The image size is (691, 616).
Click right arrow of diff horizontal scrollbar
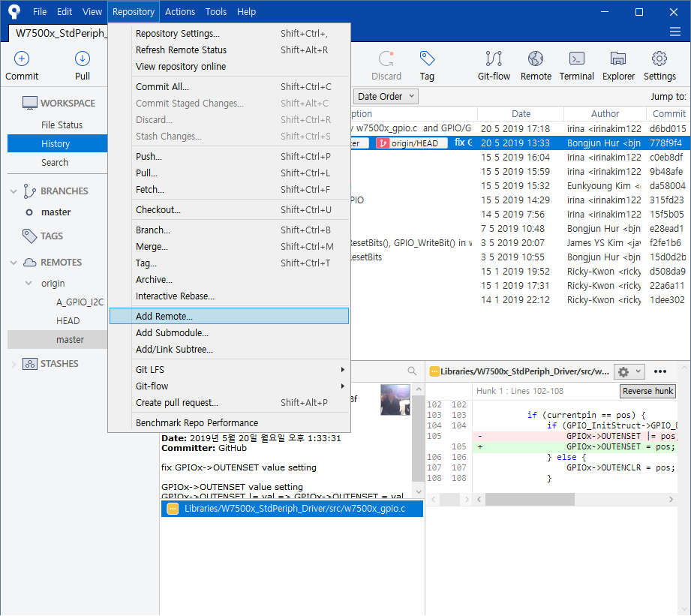(x=671, y=500)
